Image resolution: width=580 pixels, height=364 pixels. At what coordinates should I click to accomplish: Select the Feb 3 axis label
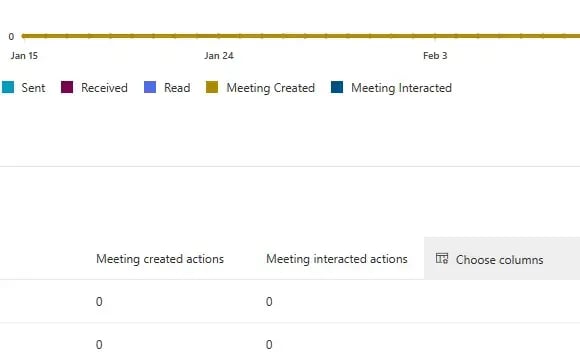(435, 56)
